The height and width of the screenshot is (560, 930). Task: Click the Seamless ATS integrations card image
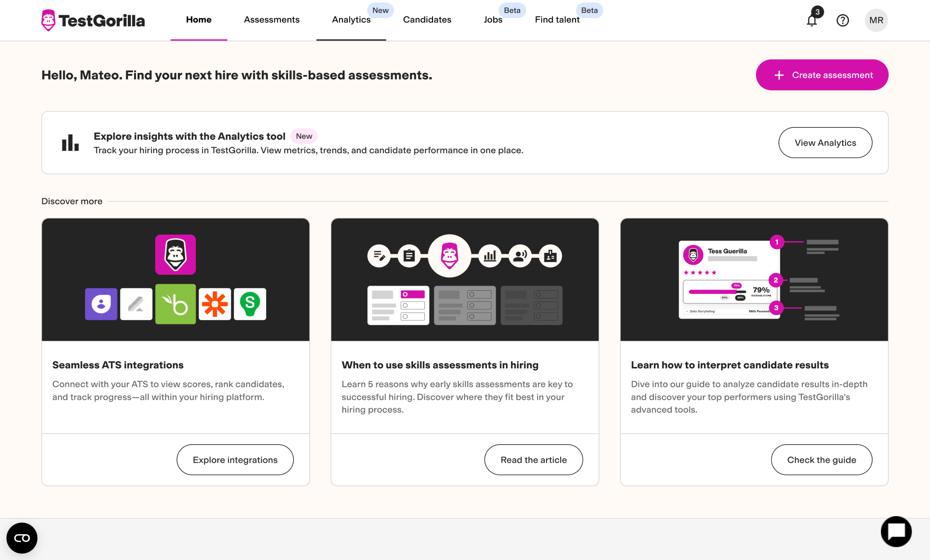coord(175,279)
